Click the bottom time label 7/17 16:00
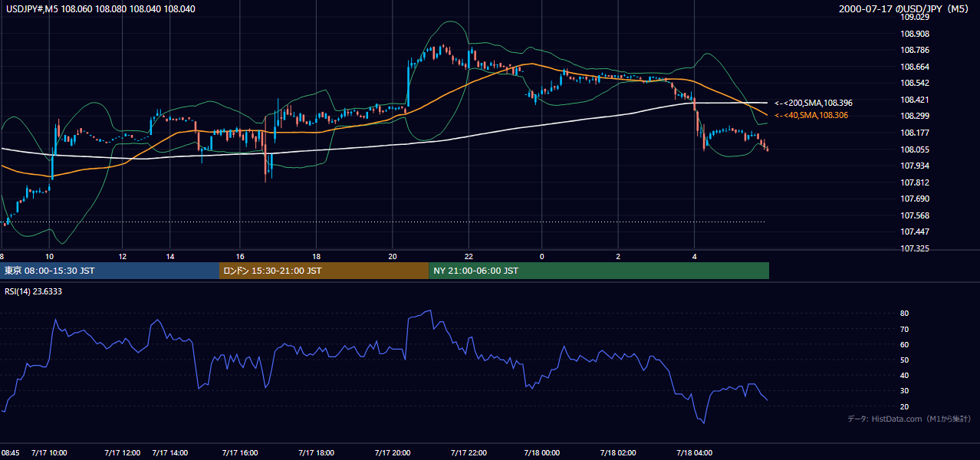The image size is (980, 460). point(239,452)
